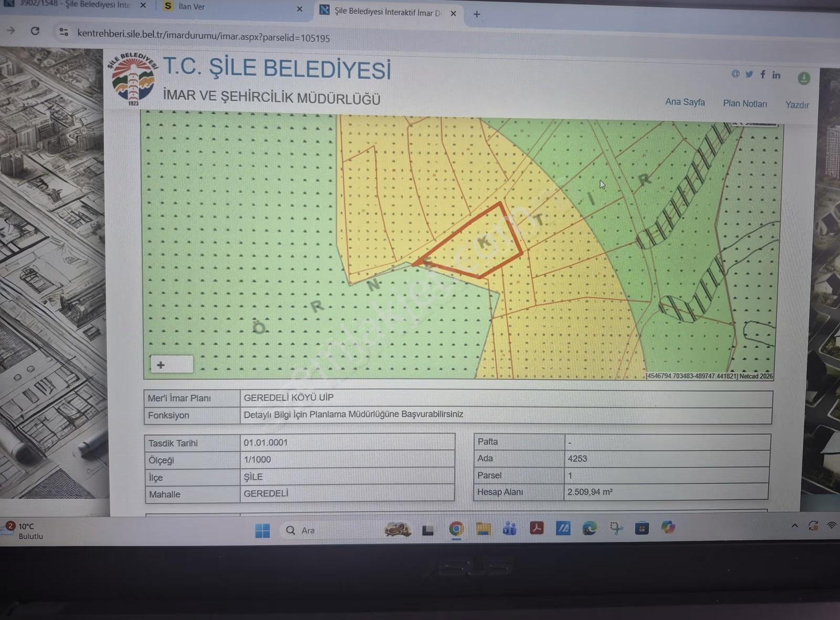Click the Parsel value 1
This screenshot has height=620, width=840.
pyautogui.click(x=570, y=475)
